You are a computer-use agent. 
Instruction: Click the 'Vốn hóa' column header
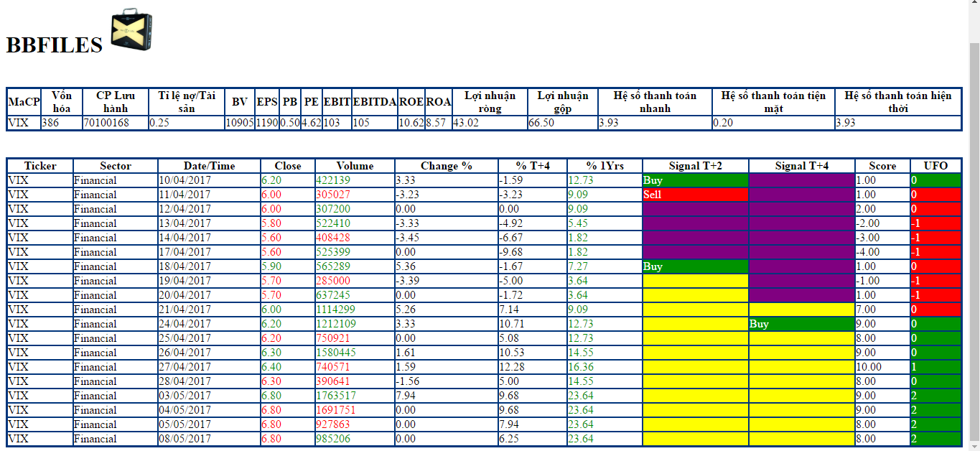(x=62, y=102)
